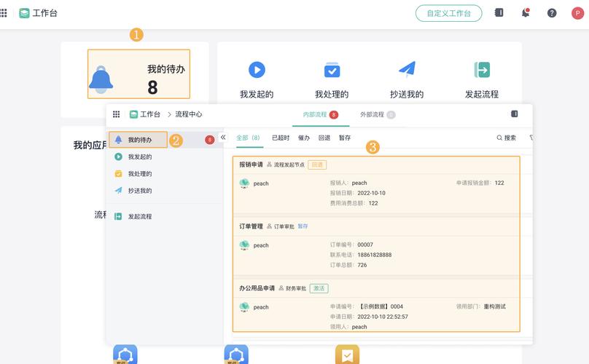
Task: Select 抄送我的 in the sidebar
Action: tap(140, 191)
